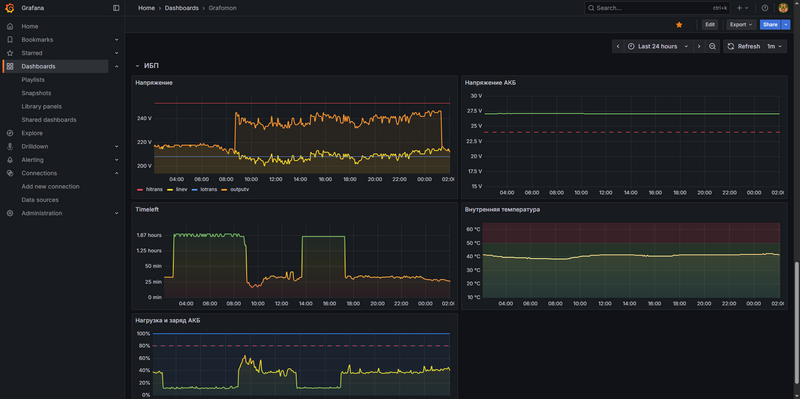This screenshot has width=800, height=399.
Task: Click the Напряжение panel title
Action: (154, 83)
